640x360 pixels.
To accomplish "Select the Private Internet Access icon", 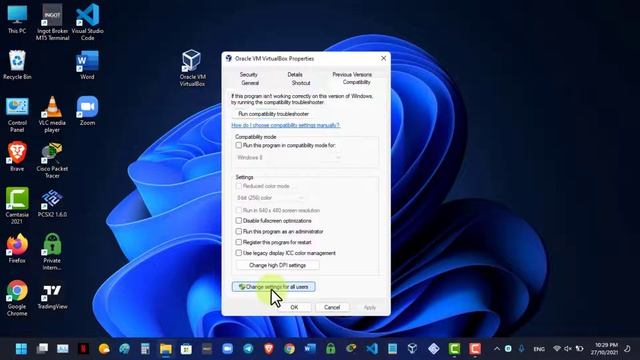I will coord(52,252).
